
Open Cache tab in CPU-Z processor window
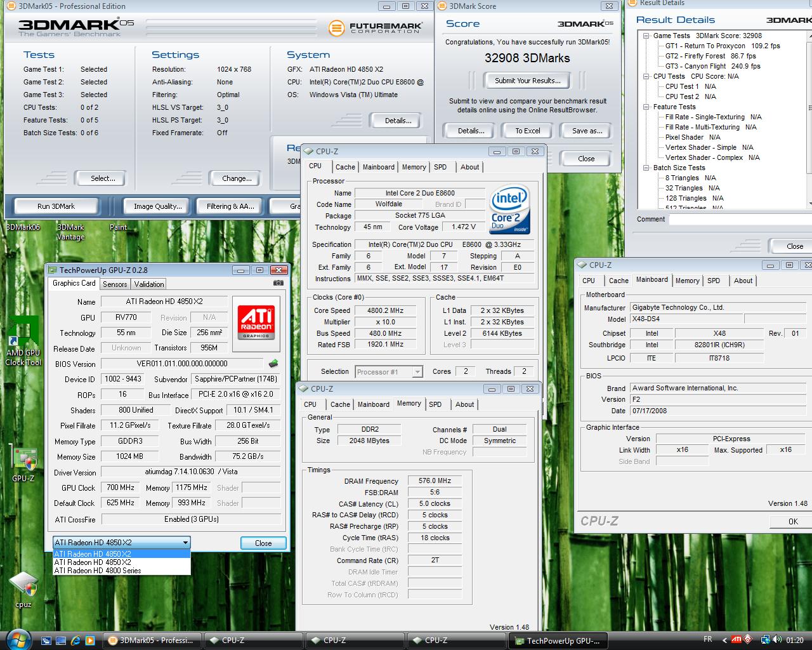345,167
